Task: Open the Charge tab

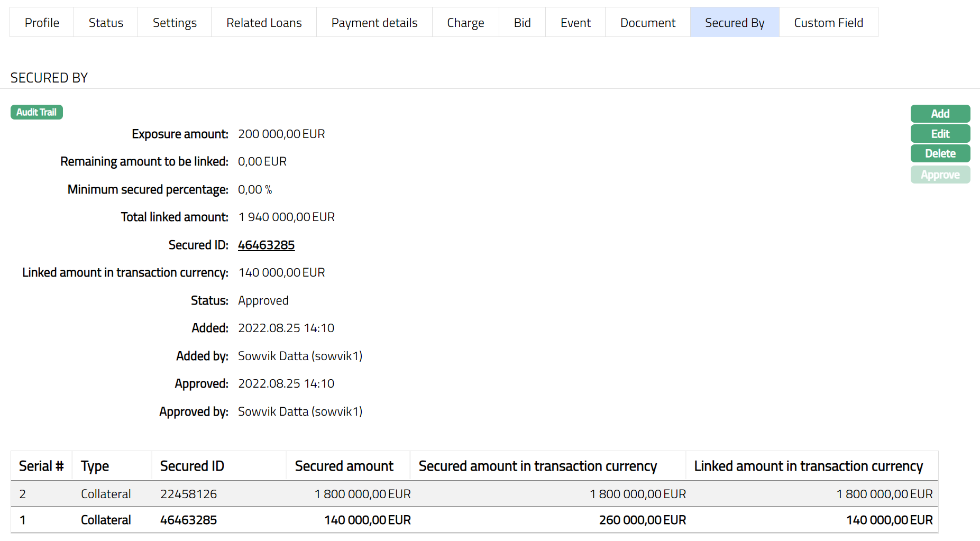Action: click(x=465, y=23)
